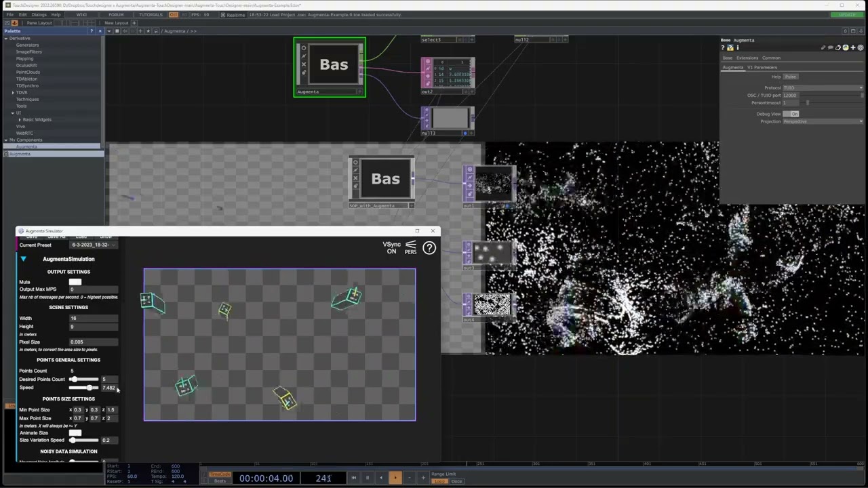Switch to Extensions parameter page

747,58
